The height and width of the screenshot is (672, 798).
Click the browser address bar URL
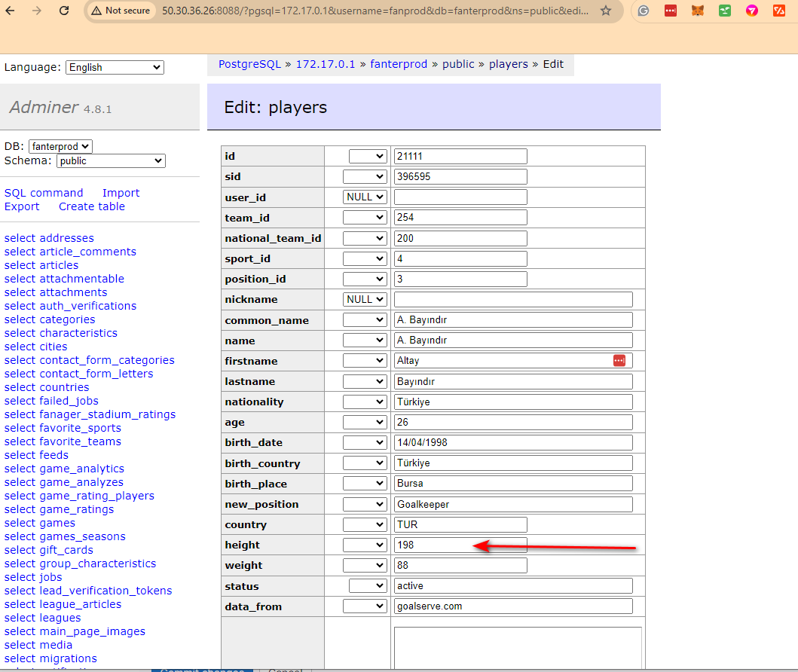pos(375,11)
